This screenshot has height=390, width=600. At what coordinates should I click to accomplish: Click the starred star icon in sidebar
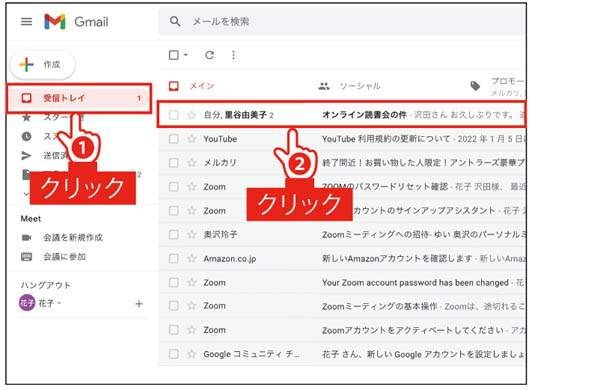point(26,117)
